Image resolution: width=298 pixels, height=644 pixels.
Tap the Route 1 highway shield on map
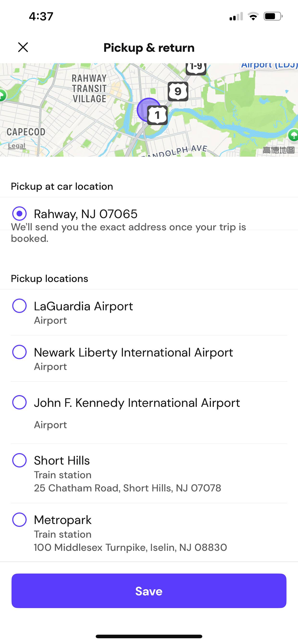[157, 115]
